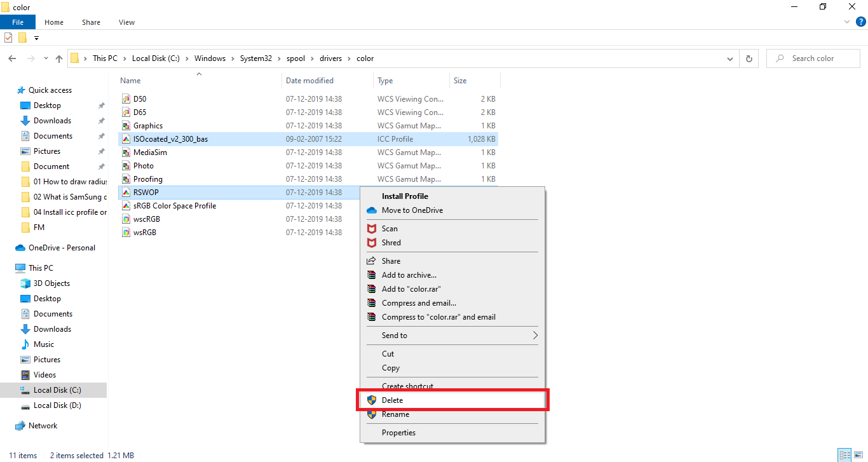Click the Network icon in navigation pane
The height and width of the screenshot is (462, 868).
coord(20,426)
